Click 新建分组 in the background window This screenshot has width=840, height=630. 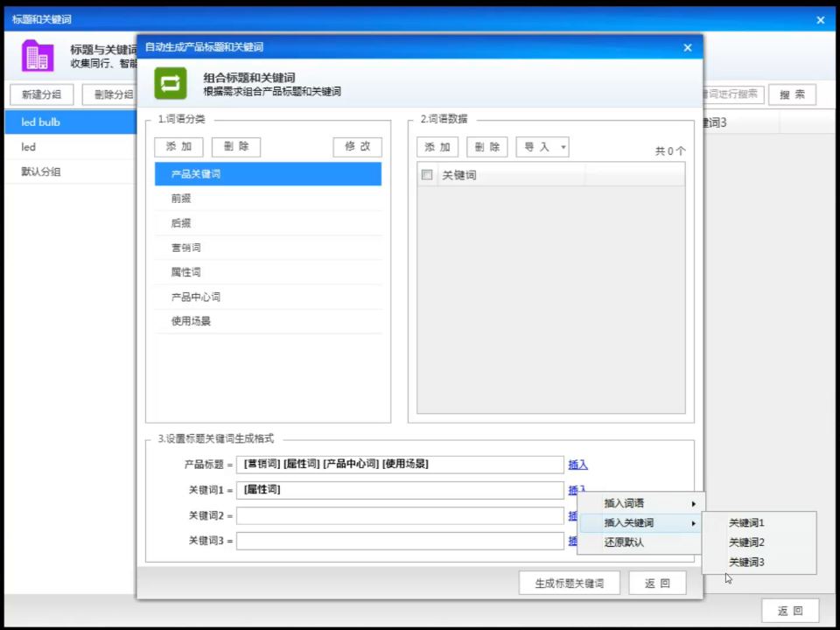point(41,94)
